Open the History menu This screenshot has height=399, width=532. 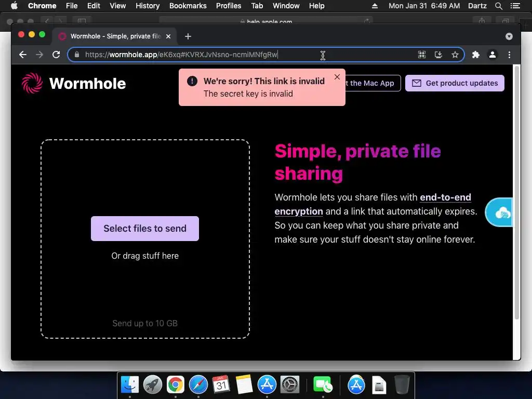[148, 6]
